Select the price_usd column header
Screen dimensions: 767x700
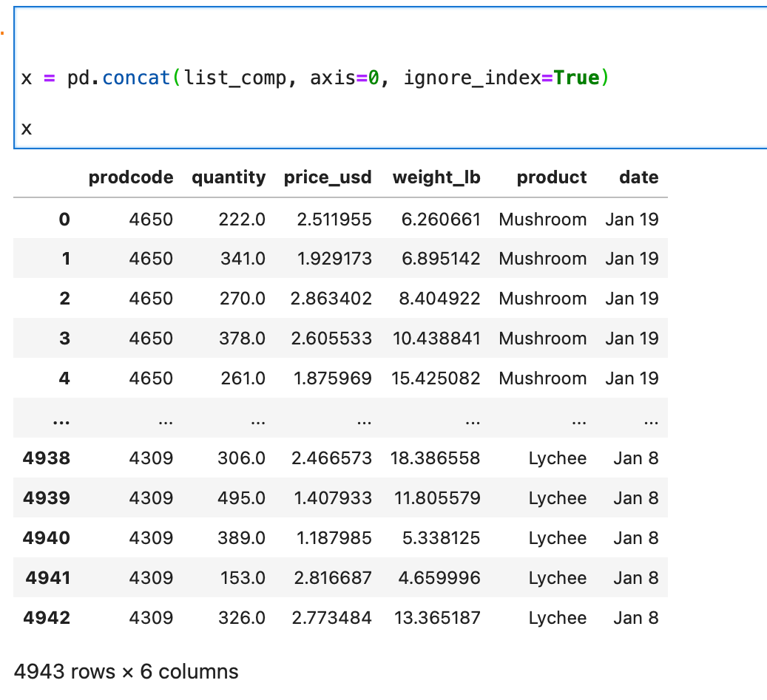(x=328, y=177)
